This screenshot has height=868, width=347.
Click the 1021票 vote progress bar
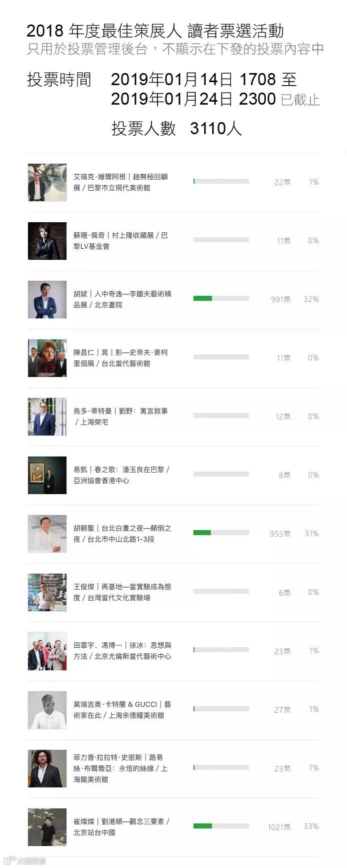(221, 826)
